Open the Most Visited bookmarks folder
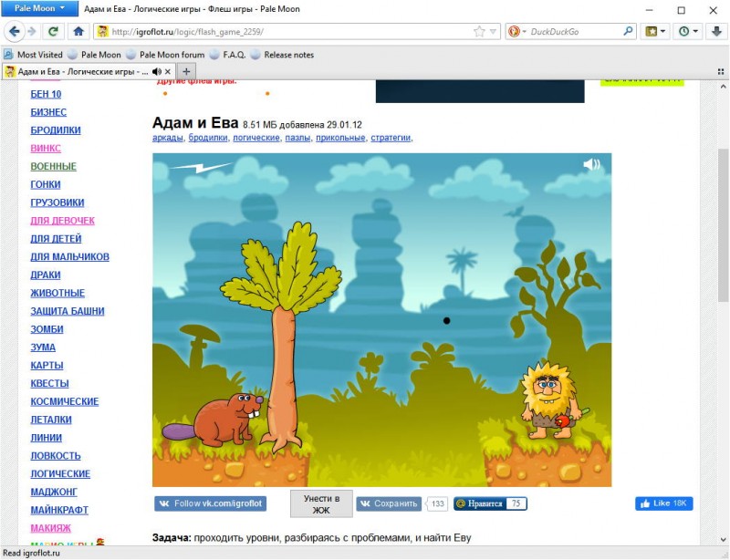The width and height of the screenshot is (730, 560). point(33,55)
